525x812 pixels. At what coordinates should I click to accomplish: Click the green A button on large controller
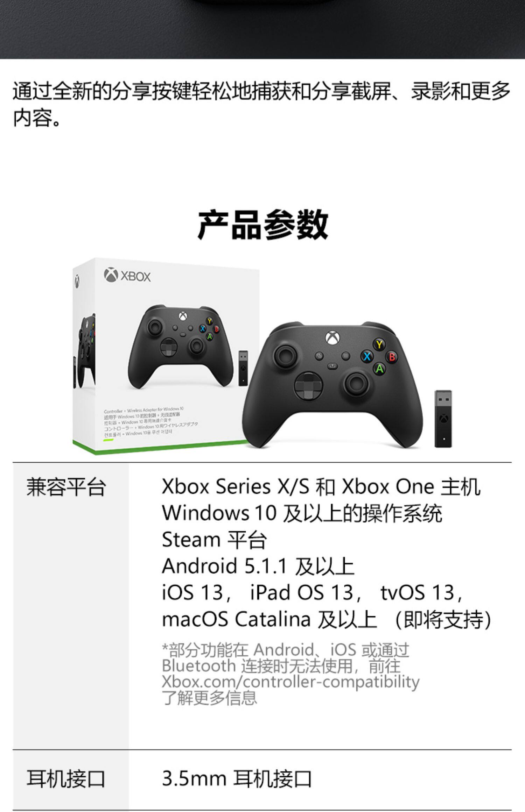(379, 369)
